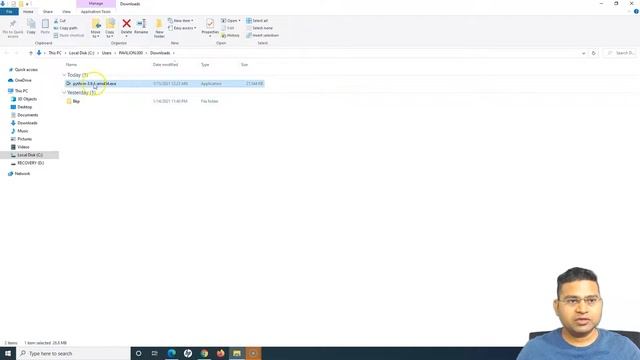640x360 pixels.
Task: Switch to the View ribbon tab
Action: tap(66, 12)
